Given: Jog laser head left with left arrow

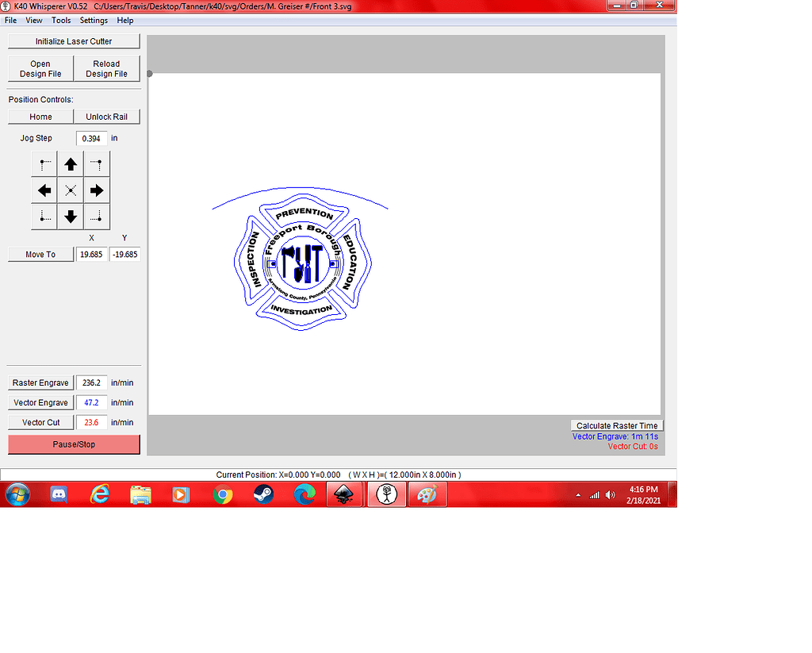Looking at the screenshot, I should coord(44,190).
